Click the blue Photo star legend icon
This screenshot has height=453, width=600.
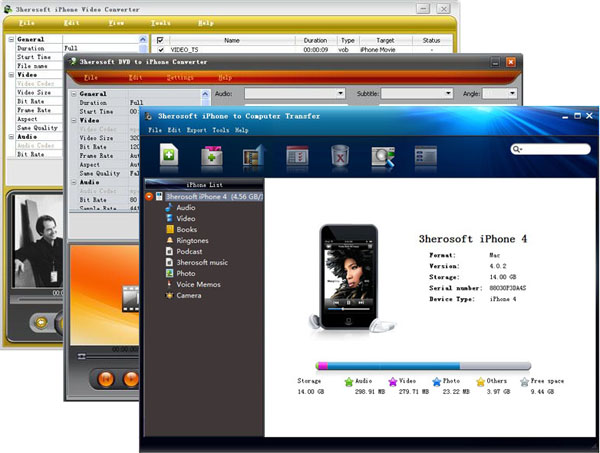[x=437, y=381]
